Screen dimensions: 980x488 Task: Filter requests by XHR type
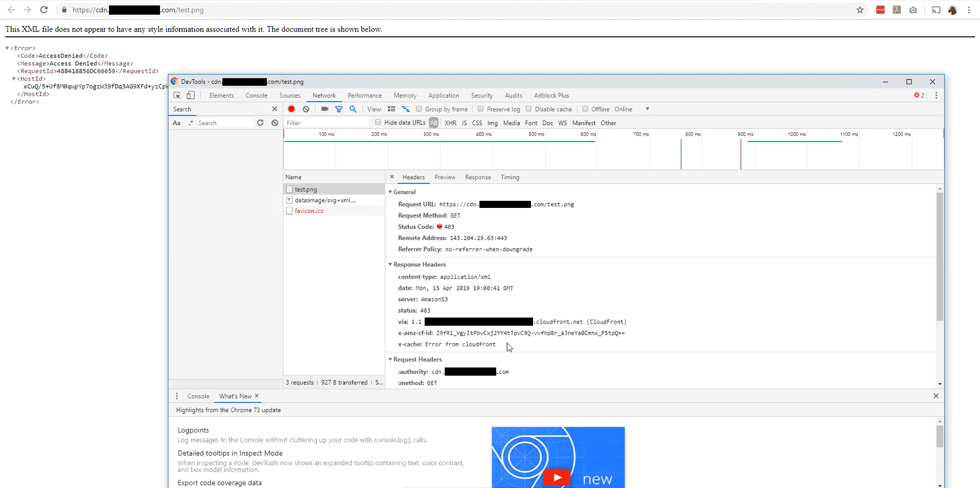(450, 123)
